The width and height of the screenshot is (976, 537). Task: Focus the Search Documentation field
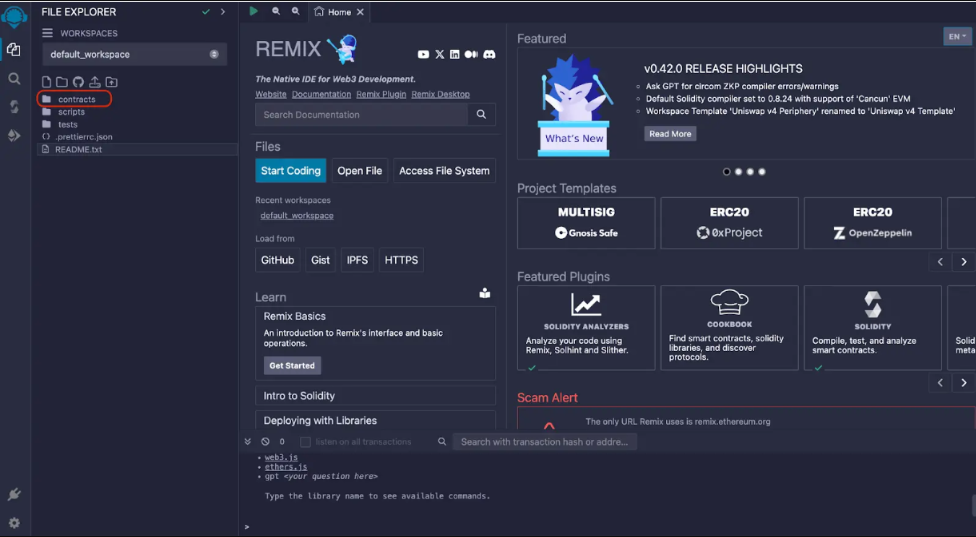coord(362,114)
